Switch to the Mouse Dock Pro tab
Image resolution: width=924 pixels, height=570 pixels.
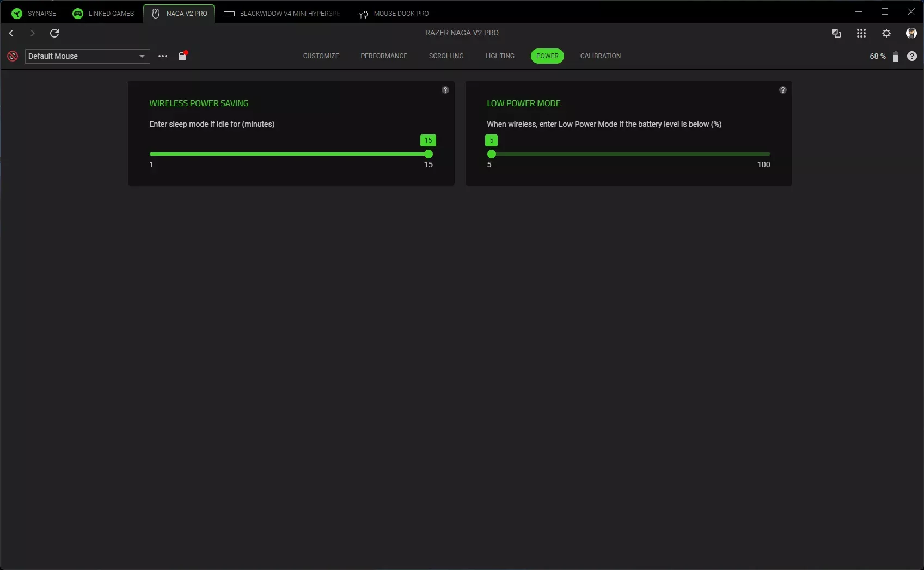coord(394,14)
